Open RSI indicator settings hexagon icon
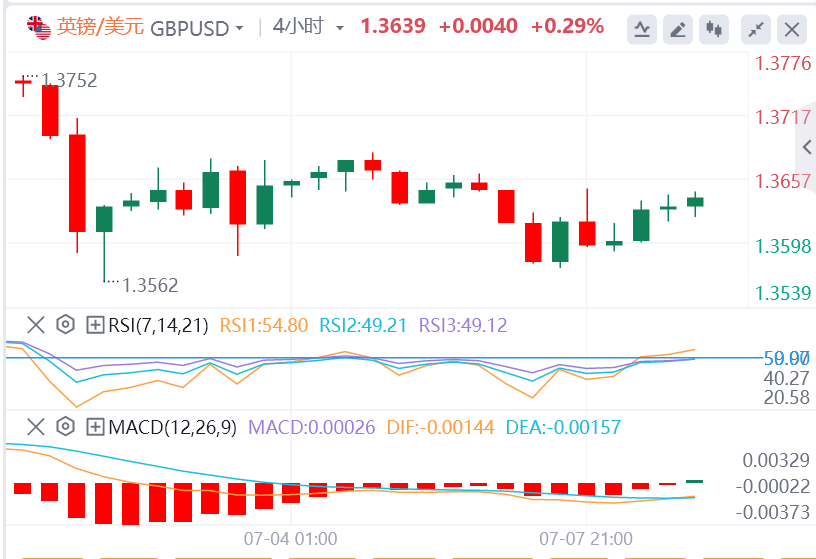 click(66, 324)
